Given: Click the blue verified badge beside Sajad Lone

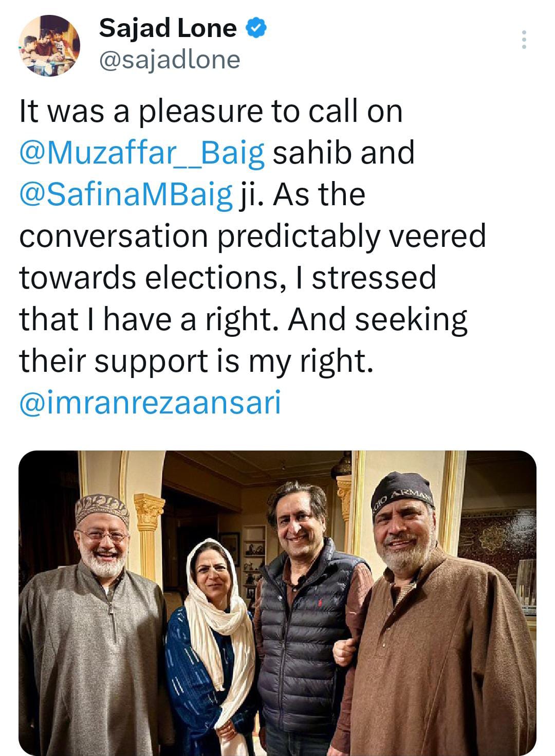Looking at the screenshot, I should 254,28.
